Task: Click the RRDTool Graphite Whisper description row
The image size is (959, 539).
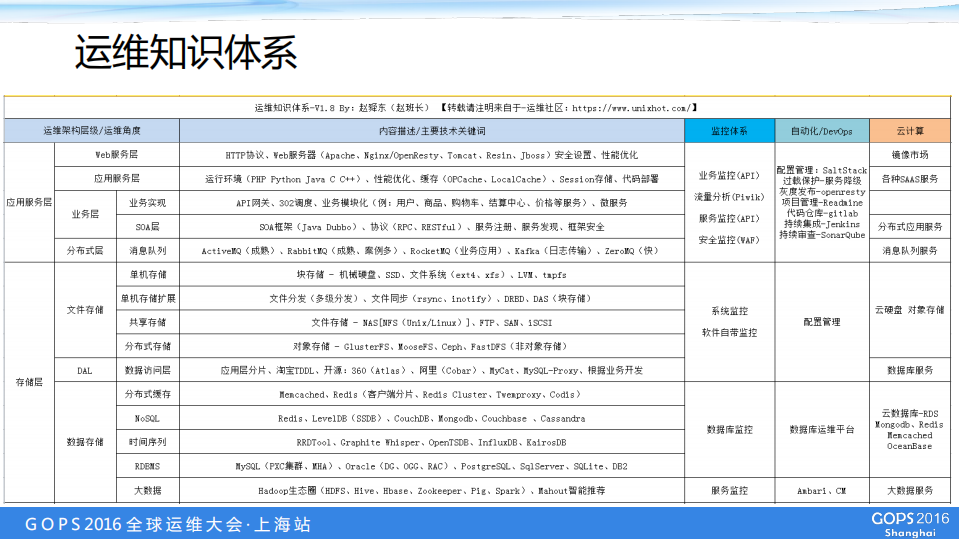Action: [x=432, y=442]
